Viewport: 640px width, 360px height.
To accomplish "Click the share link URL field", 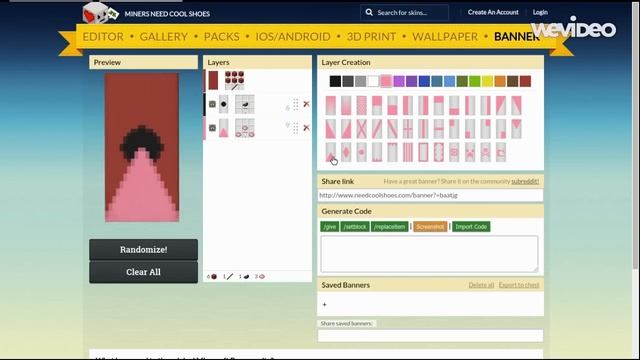I will point(430,195).
